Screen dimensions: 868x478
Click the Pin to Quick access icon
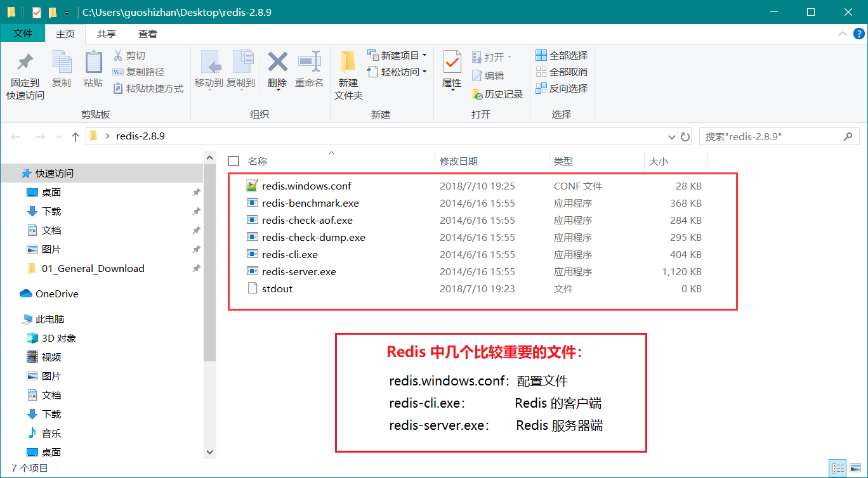[x=25, y=63]
